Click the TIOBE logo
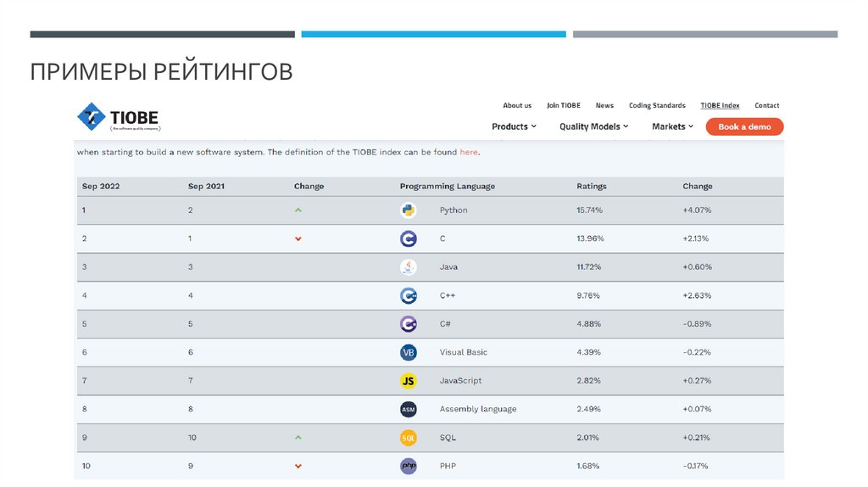This screenshot has width=868, height=487. coord(119,117)
